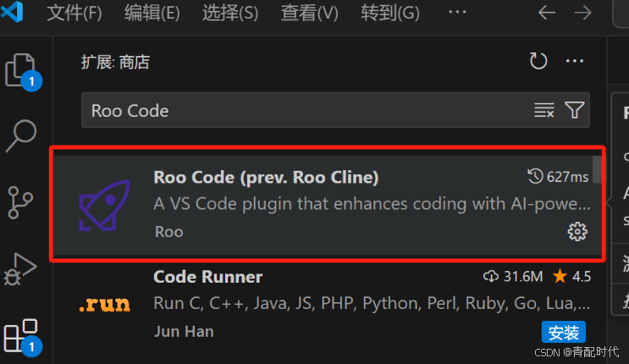
Task: Click the 4.5 star rating
Action: pos(571,276)
